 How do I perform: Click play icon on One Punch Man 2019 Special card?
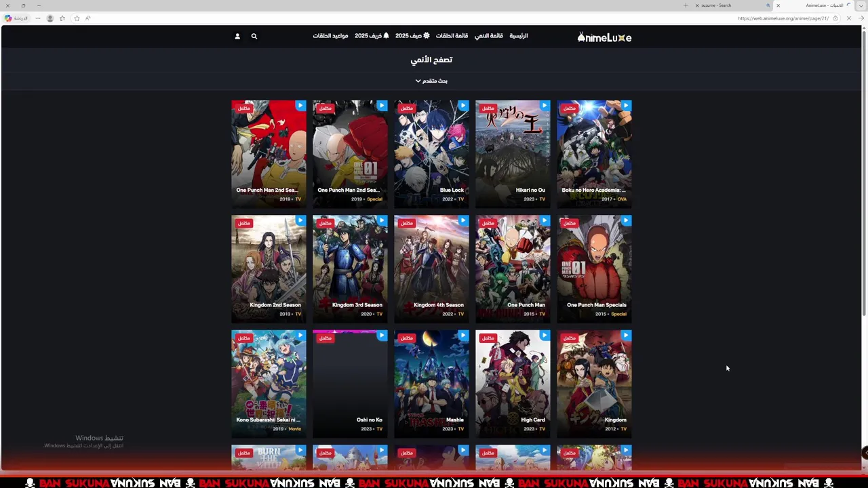(x=382, y=106)
